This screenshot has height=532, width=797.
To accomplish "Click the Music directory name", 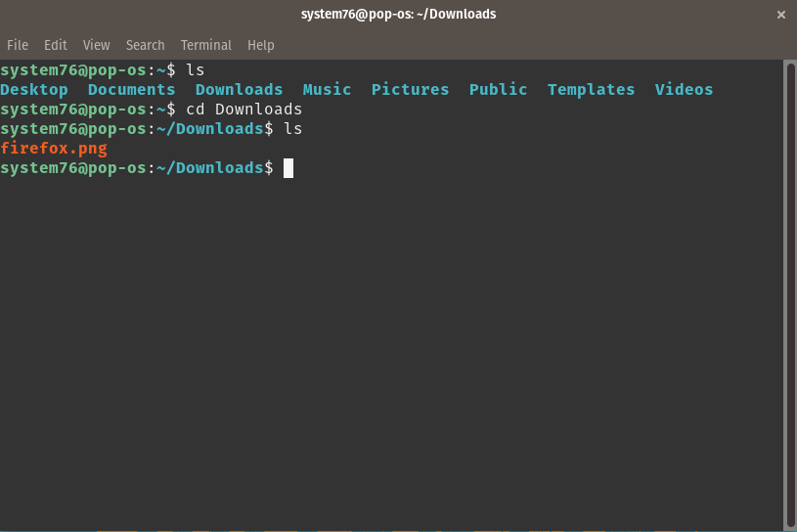I will 327,90.
